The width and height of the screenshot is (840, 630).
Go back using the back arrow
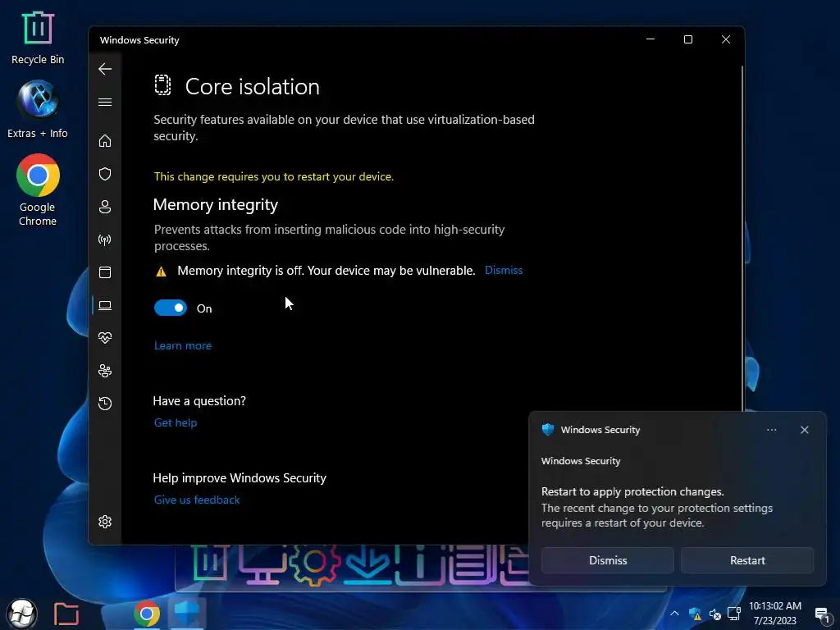(105, 69)
